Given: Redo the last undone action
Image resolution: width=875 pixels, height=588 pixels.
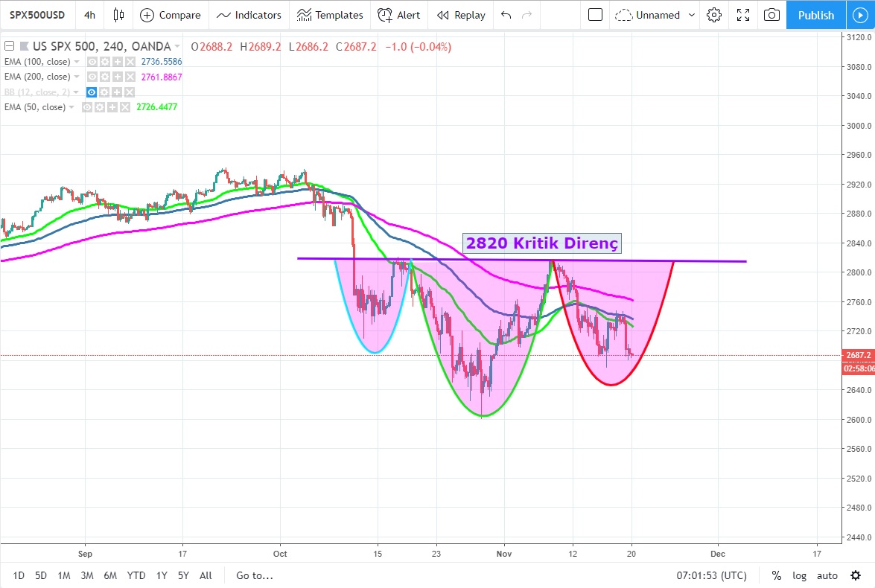Looking at the screenshot, I should pyautogui.click(x=526, y=15).
